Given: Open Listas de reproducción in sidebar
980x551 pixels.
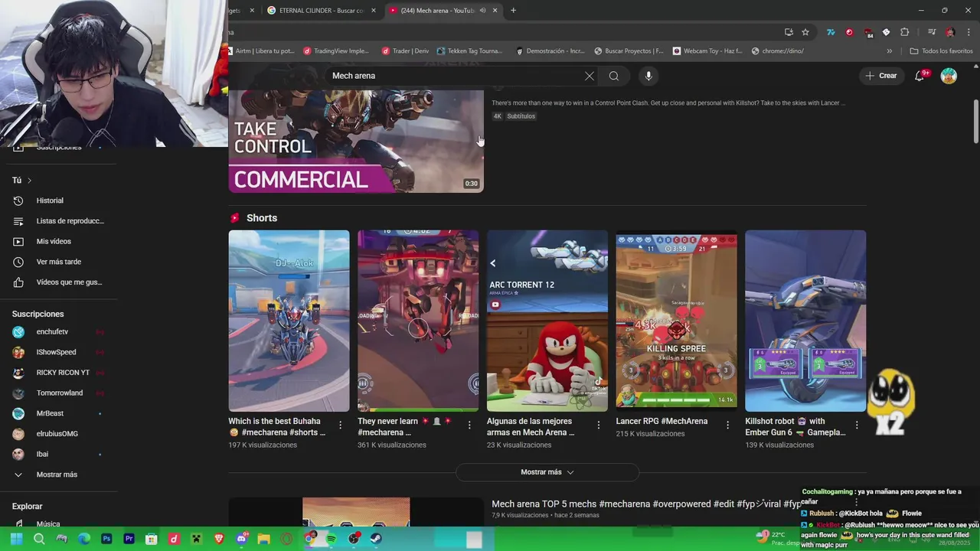Looking at the screenshot, I should click(59, 221).
